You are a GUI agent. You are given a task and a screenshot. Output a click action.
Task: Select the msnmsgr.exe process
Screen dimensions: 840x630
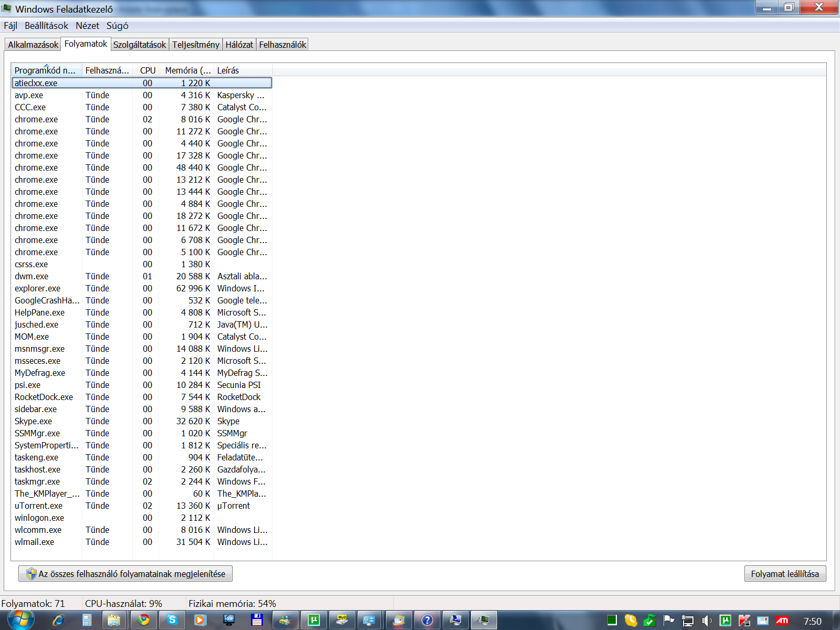142,349
